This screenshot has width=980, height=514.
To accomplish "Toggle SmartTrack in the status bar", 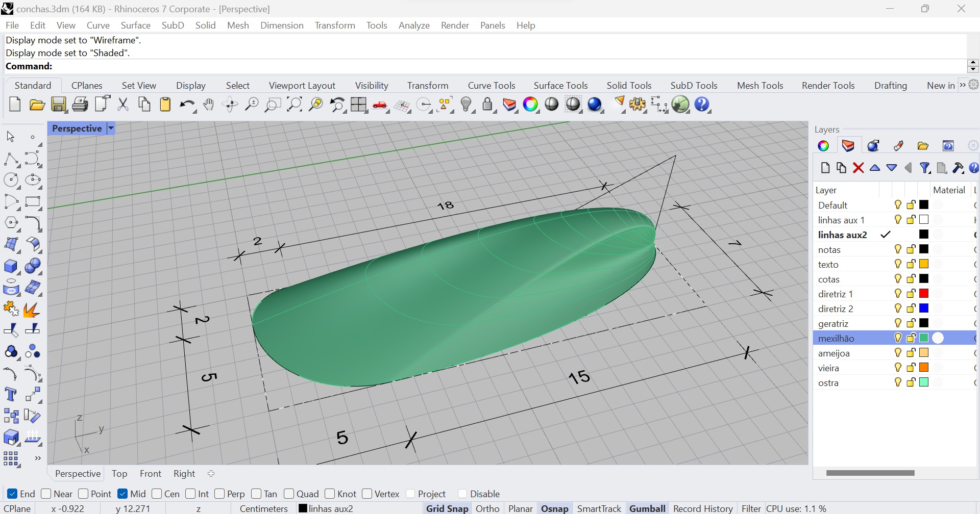I will 599,508.
